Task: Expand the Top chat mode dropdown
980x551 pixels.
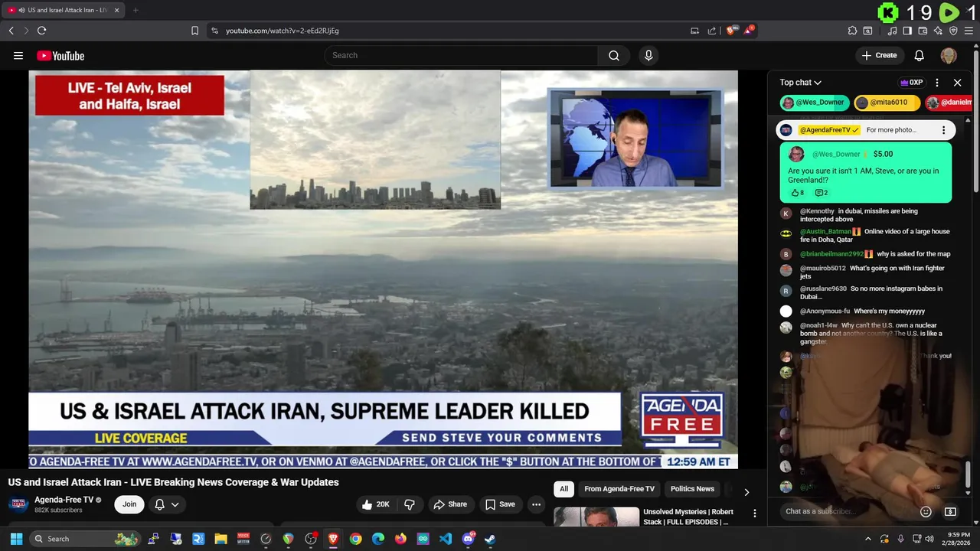Action: (800, 83)
